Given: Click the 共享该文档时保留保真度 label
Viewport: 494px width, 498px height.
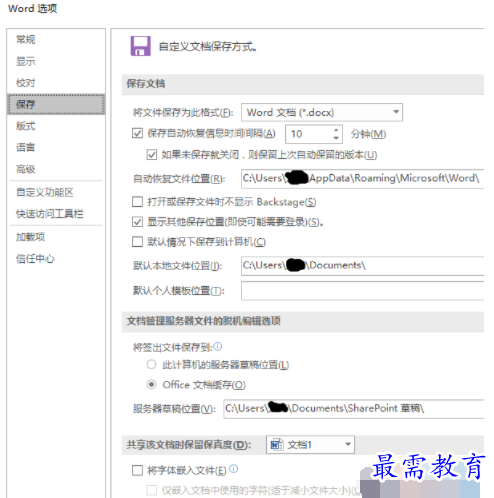Looking at the screenshot, I should [189, 445].
